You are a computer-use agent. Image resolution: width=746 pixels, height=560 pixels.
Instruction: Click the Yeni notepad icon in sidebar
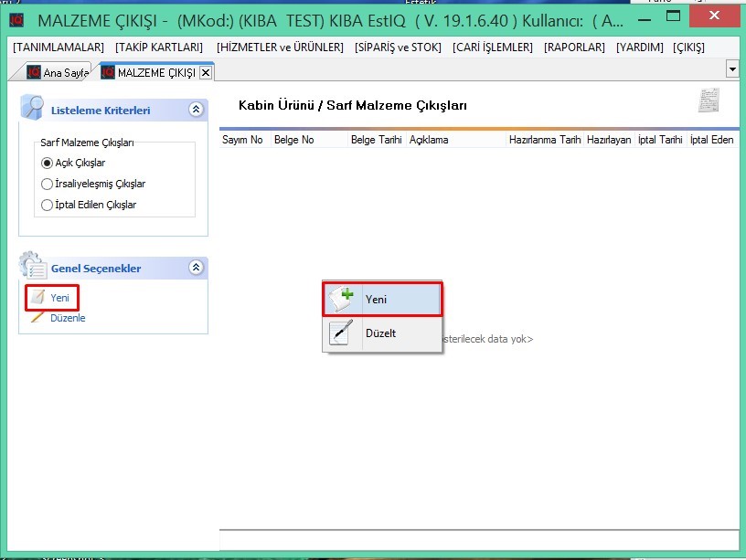(37, 298)
